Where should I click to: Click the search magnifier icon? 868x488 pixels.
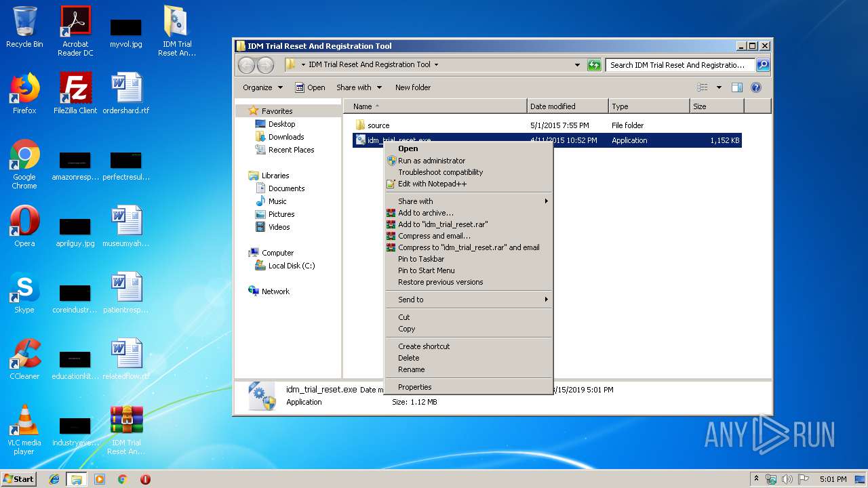763,65
